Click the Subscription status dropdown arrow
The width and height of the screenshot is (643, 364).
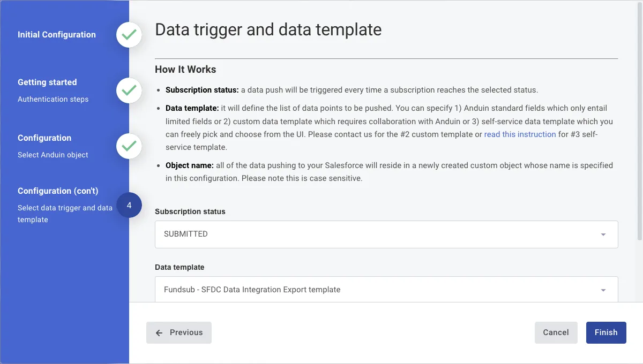click(x=603, y=234)
